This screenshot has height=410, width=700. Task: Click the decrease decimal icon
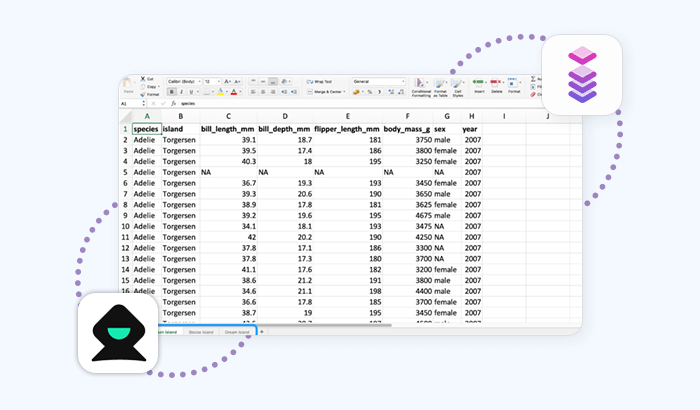(401, 92)
